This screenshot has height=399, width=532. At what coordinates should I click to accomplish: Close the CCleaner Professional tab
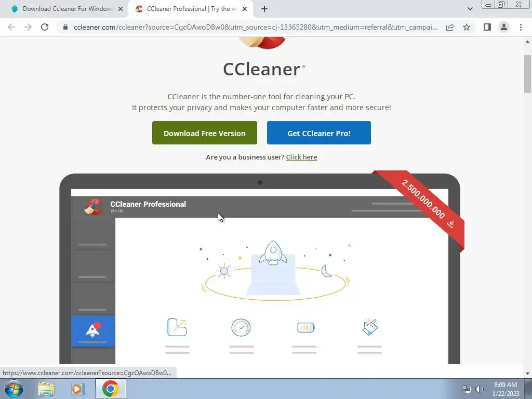pyautogui.click(x=245, y=9)
